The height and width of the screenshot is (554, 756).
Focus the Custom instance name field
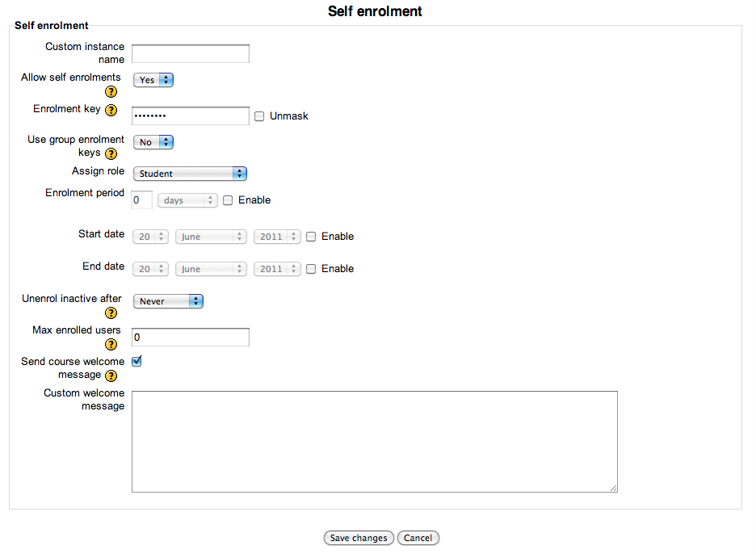coord(191,53)
